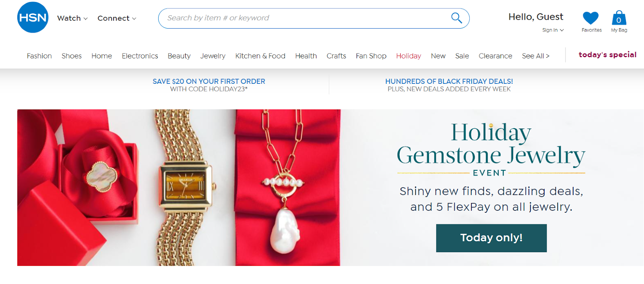The height and width of the screenshot is (284, 644).
Task: Expand the Watch dropdown menu
Action: tap(72, 18)
